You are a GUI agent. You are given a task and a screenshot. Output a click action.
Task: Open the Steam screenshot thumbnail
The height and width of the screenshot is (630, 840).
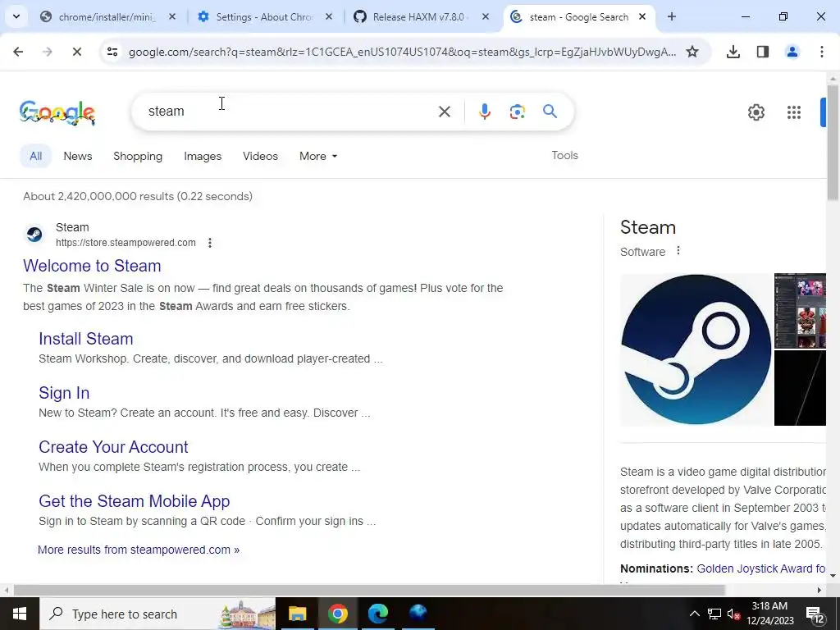800,311
